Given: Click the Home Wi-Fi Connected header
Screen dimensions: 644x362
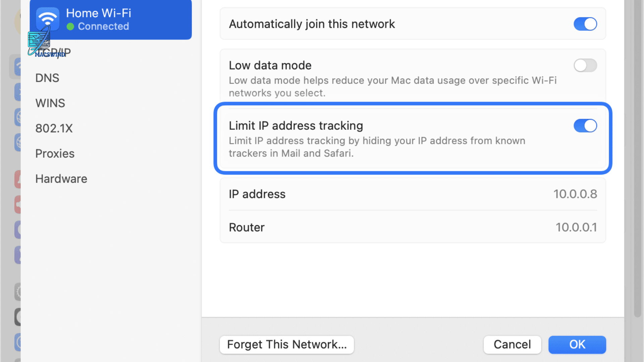Looking at the screenshot, I should (x=111, y=19).
